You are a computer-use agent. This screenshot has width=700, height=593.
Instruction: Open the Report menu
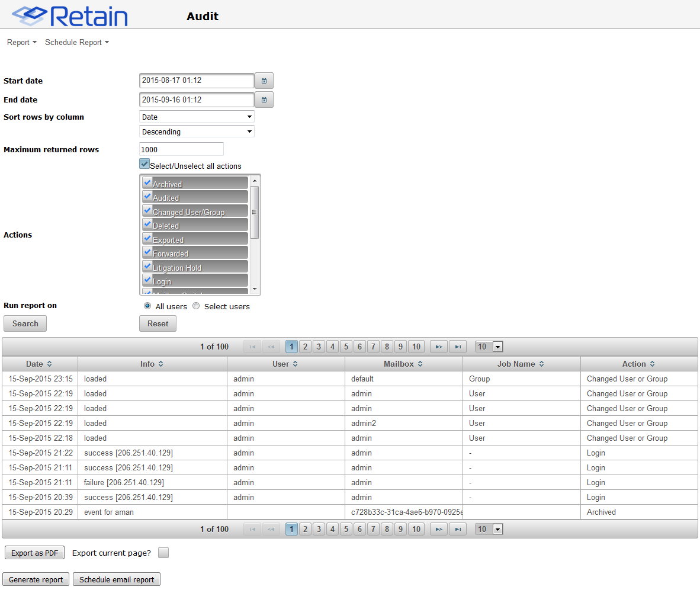pos(22,43)
